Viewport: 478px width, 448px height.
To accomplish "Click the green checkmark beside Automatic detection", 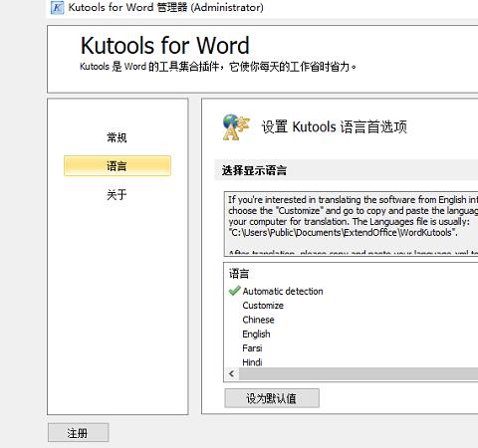I will pos(234,291).
